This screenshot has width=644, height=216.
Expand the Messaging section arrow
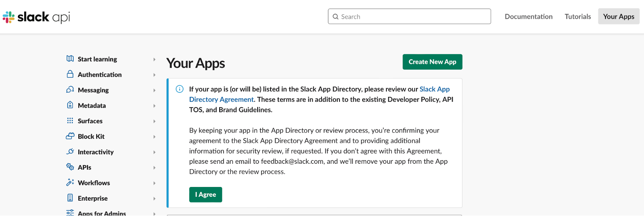pos(154,90)
